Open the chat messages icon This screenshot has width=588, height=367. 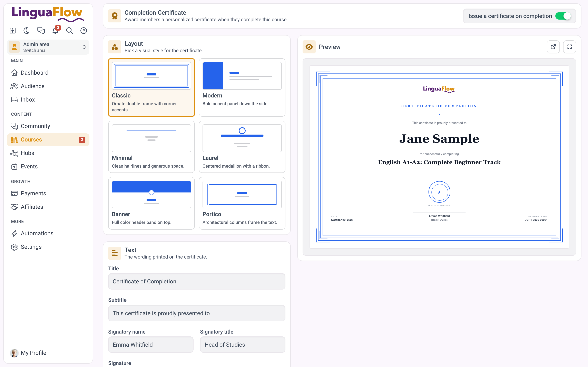(41, 31)
